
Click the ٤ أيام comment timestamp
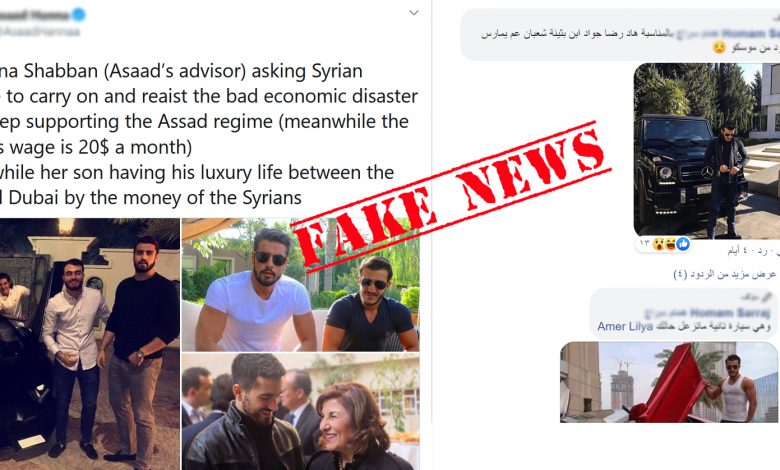pos(739,251)
